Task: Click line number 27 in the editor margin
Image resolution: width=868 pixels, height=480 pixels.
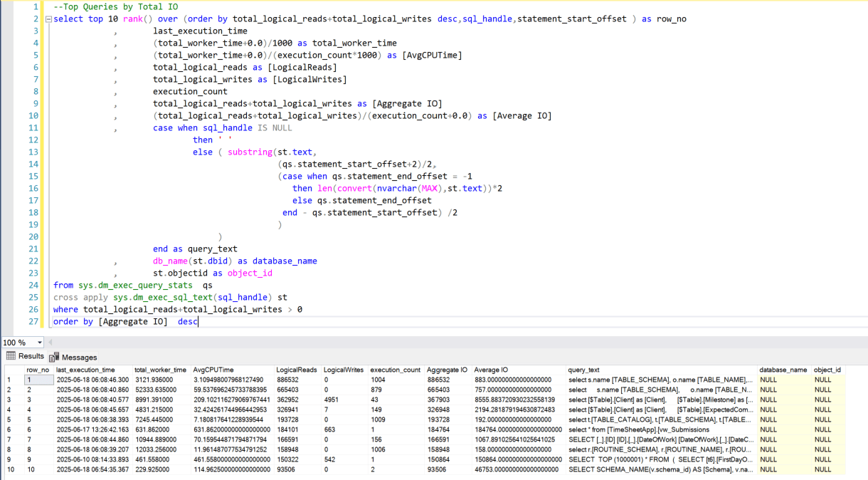Action: coord(33,321)
